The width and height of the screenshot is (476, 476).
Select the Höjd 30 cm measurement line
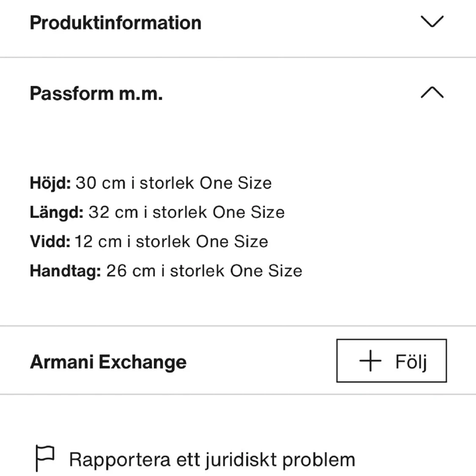151,183
